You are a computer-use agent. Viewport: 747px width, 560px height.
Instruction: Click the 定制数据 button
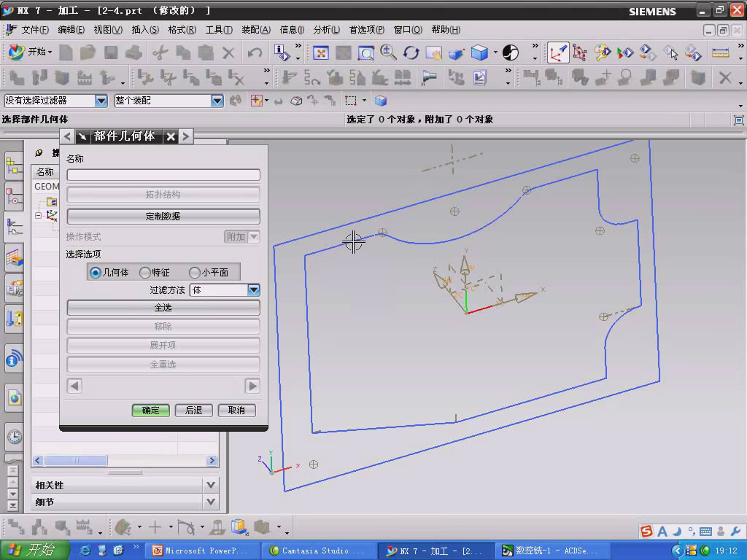163,216
